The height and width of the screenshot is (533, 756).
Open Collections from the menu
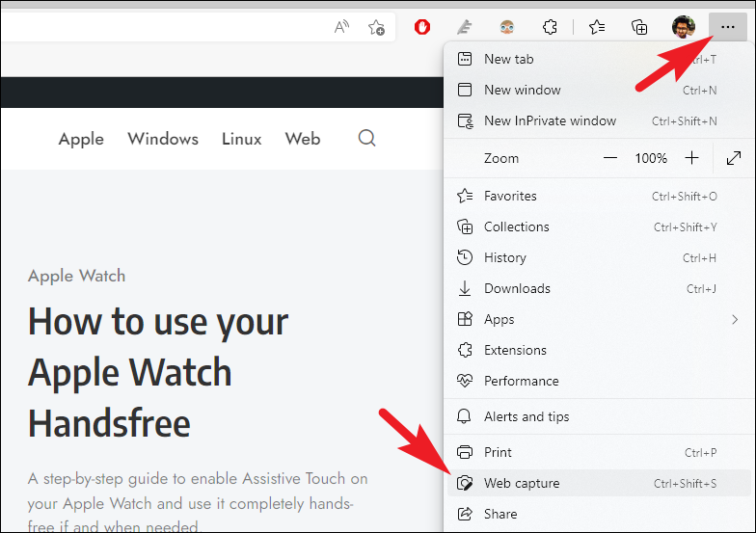[x=599, y=227]
